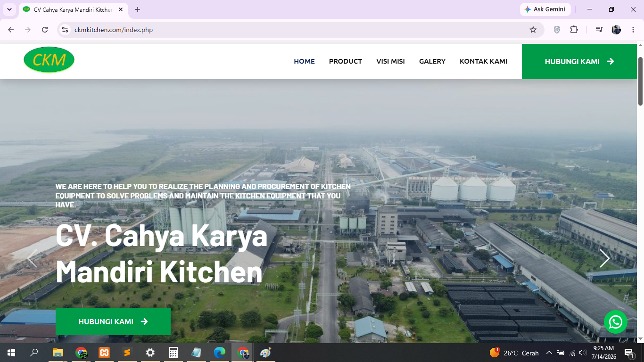
Task: Open Microsoft Edge from the taskbar
Action: [x=219, y=353]
